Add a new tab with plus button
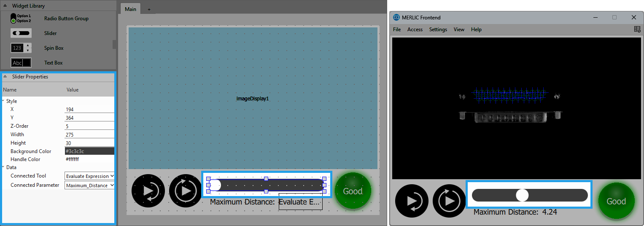This screenshot has height=226, width=644. click(149, 9)
